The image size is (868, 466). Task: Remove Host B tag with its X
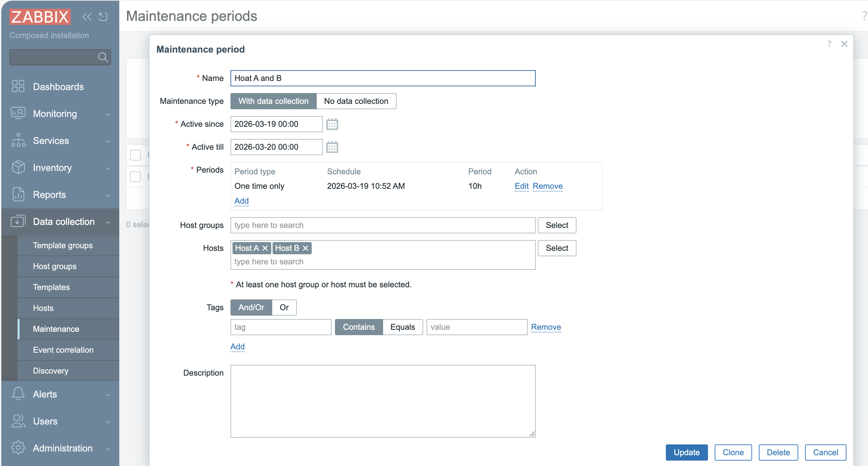[306, 248]
